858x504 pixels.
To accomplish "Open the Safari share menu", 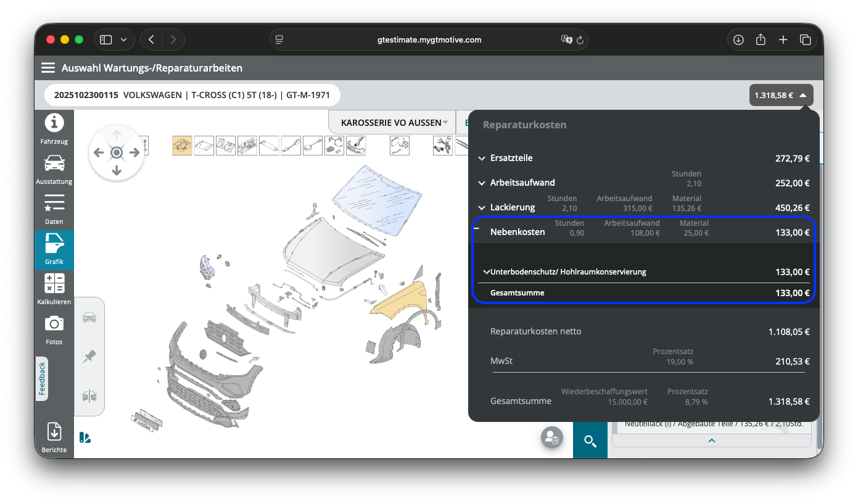I will tap(761, 39).
